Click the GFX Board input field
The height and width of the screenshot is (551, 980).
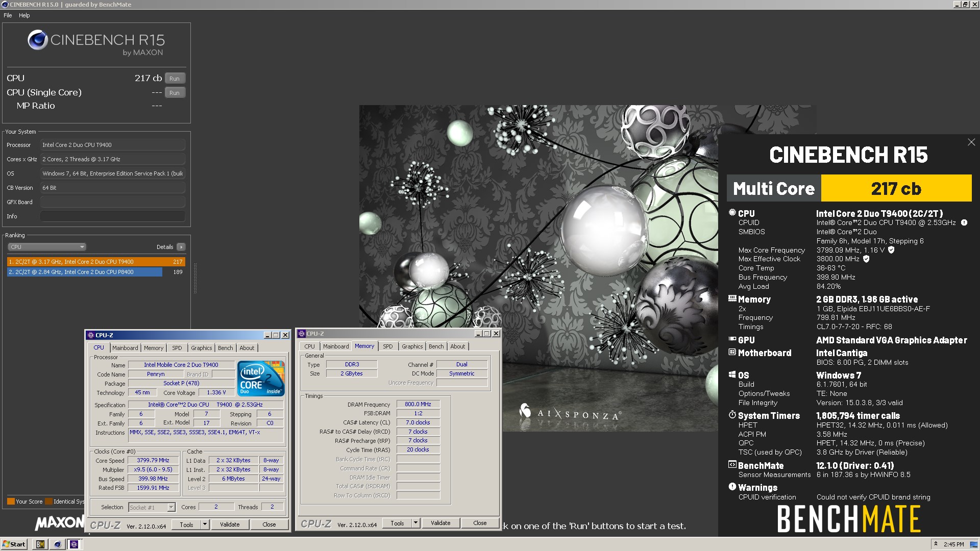(x=113, y=202)
